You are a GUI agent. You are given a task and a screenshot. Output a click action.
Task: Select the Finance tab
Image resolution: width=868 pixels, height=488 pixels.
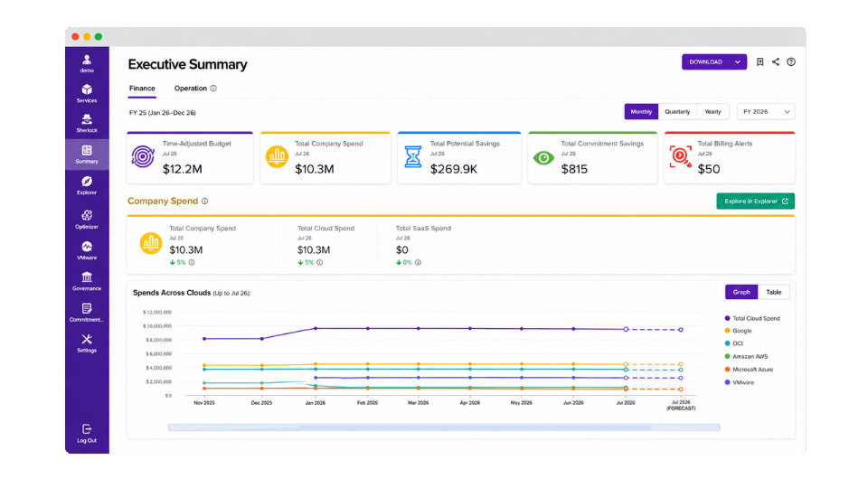tap(142, 89)
